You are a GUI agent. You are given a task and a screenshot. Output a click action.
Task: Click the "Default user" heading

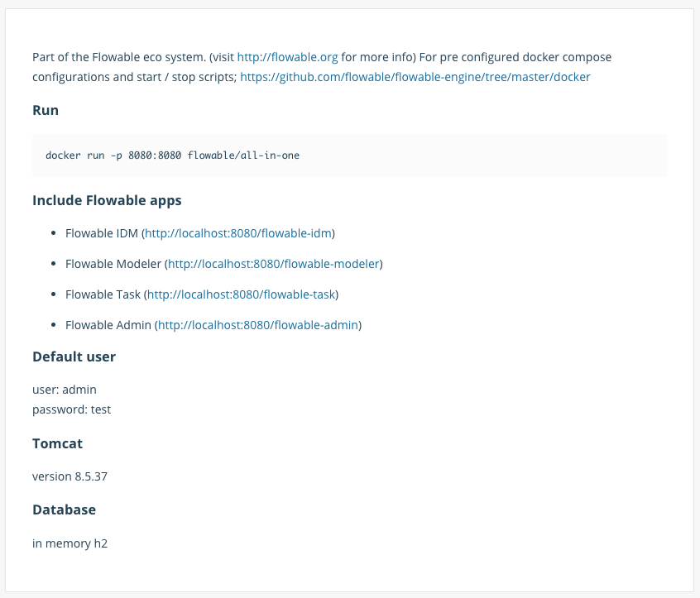pyautogui.click(x=74, y=356)
